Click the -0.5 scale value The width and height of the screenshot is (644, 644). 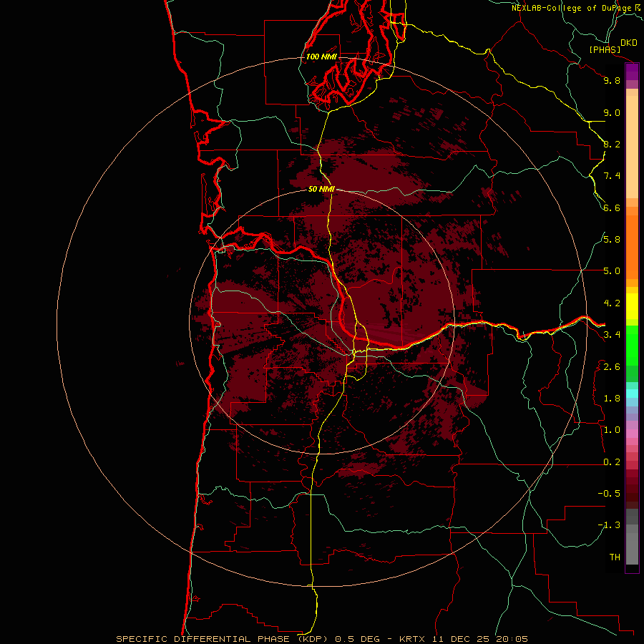[x=609, y=494]
